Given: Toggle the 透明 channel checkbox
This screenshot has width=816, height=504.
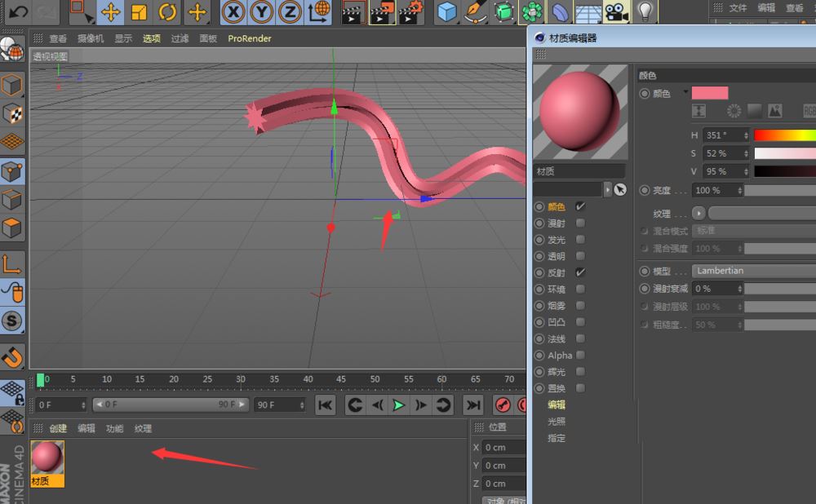Looking at the screenshot, I should 580,256.
